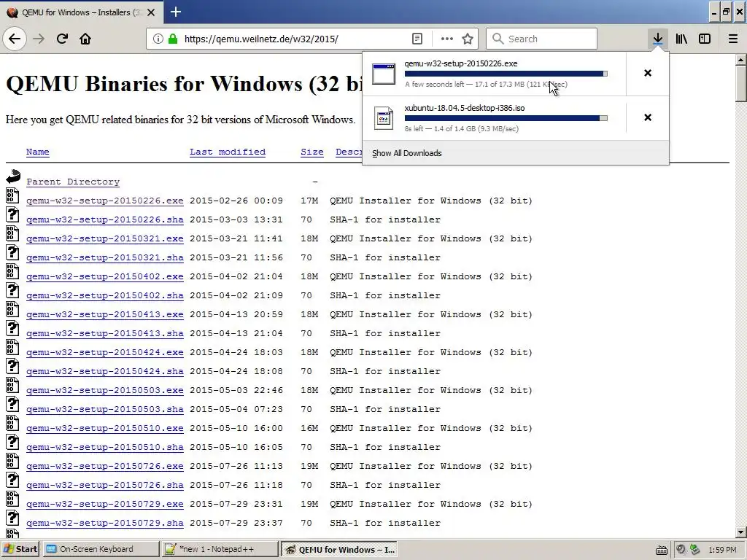
Task: Download qemu-w32-setup-20150402.exe link
Action: (x=105, y=276)
